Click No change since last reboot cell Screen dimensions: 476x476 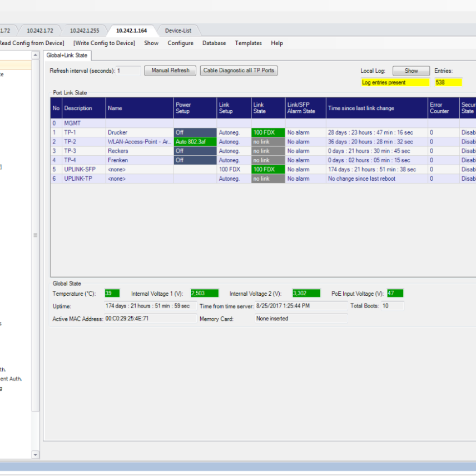[x=377, y=179]
